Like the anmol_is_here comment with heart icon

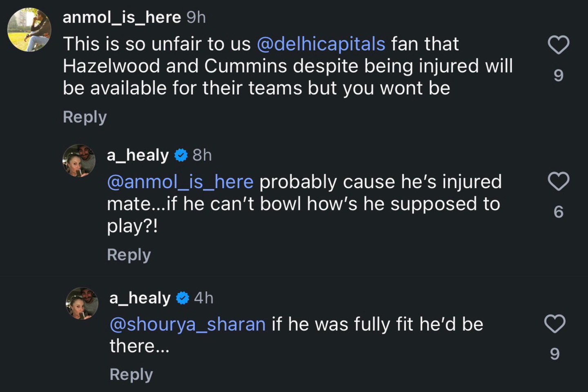(x=558, y=45)
